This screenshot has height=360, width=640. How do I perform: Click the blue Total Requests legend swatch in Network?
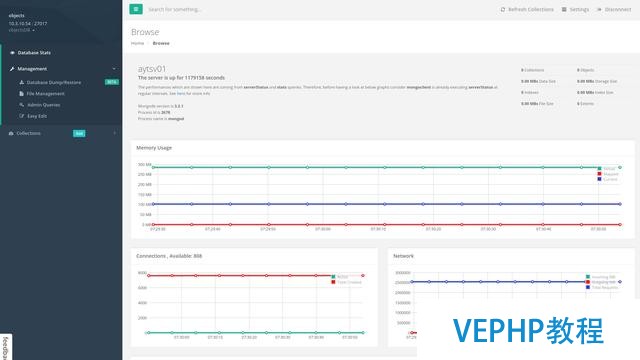tap(588, 287)
